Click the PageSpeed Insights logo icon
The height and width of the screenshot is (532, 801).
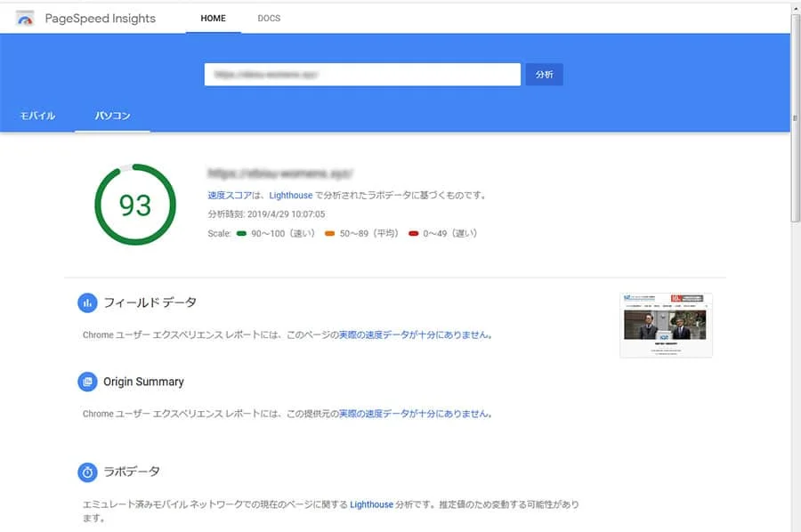coord(24,18)
